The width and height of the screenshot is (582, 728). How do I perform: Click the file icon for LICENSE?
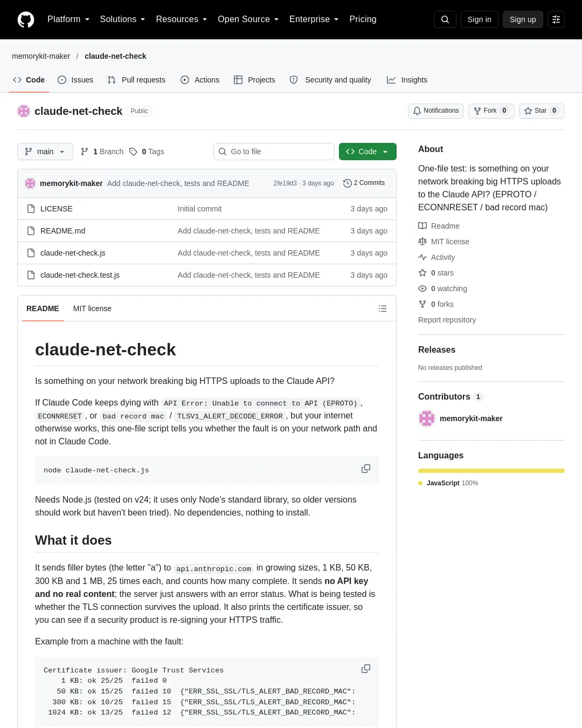(x=31, y=209)
